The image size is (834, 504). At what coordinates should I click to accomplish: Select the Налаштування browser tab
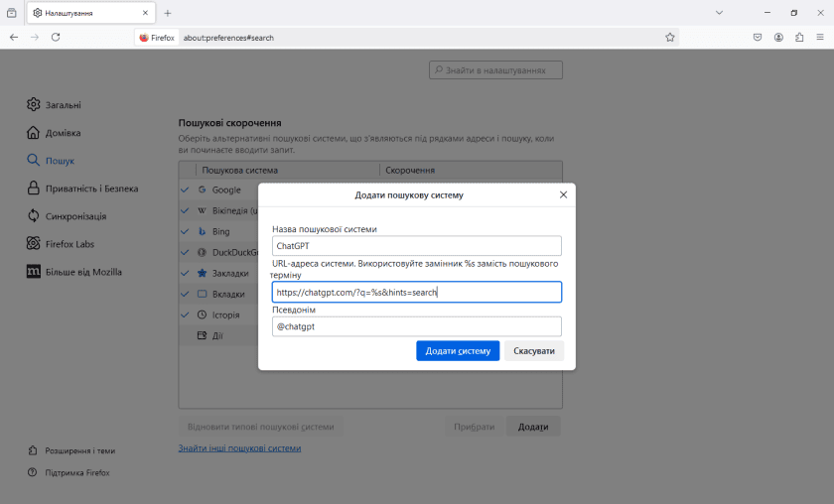pyautogui.click(x=91, y=13)
